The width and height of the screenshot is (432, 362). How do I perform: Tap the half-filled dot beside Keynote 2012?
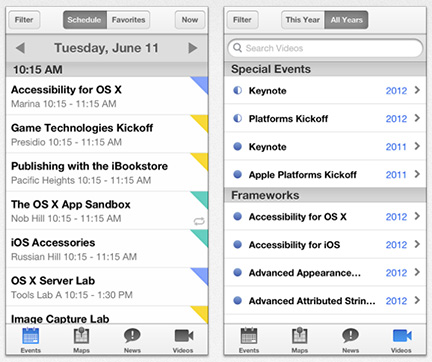click(237, 90)
